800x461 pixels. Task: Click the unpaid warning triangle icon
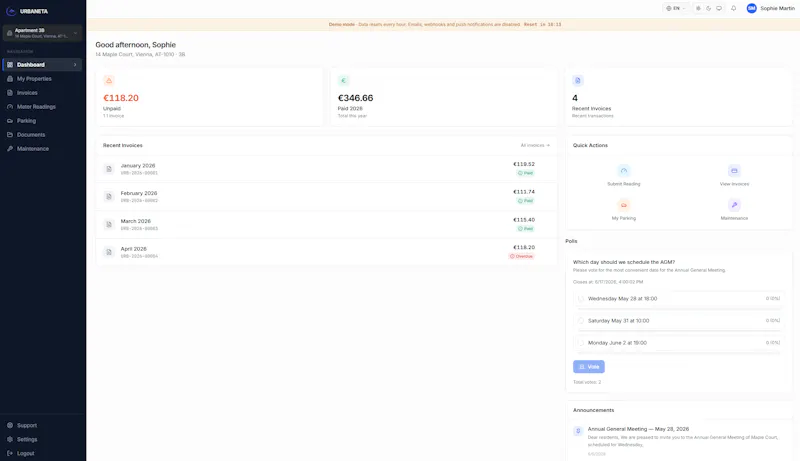(x=109, y=81)
